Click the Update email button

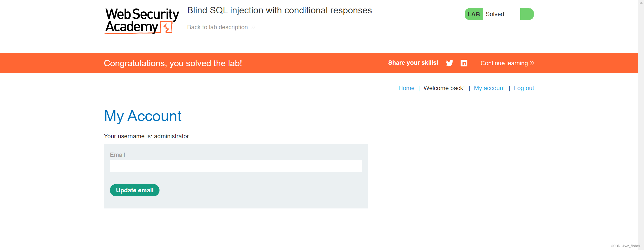[x=135, y=190]
